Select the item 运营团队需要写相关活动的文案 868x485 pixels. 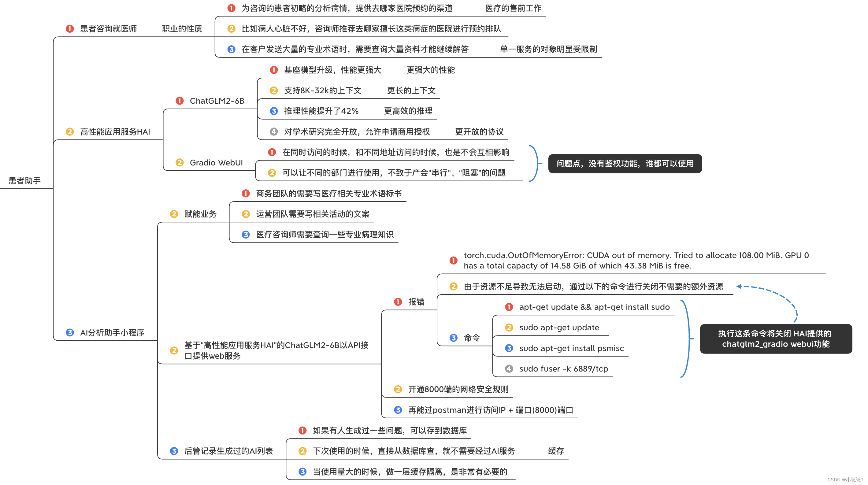click(x=313, y=214)
